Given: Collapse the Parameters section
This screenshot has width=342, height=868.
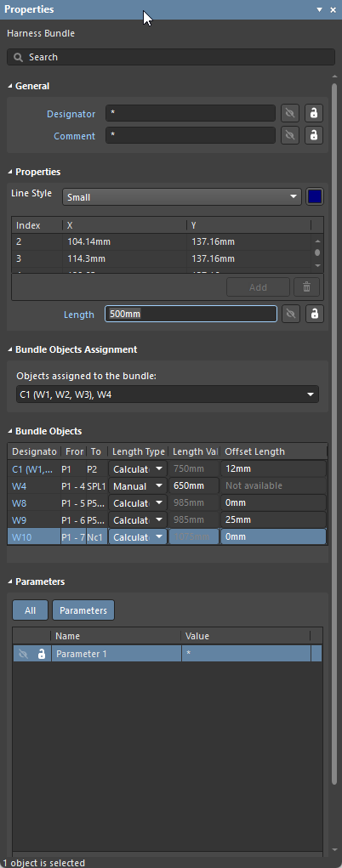Looking at the screenshot, I should pos(10,582).
